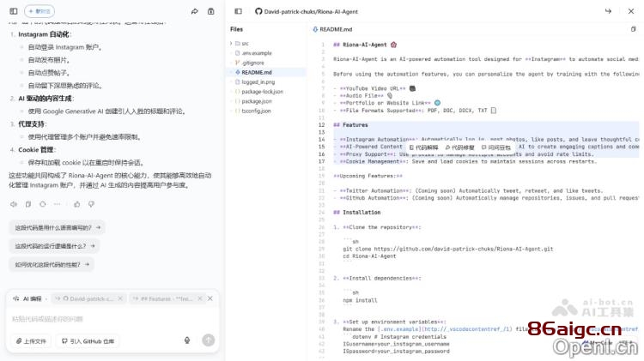Fix selected code with 代码修复
Screen dimensions: 644x361
[459, 147]
